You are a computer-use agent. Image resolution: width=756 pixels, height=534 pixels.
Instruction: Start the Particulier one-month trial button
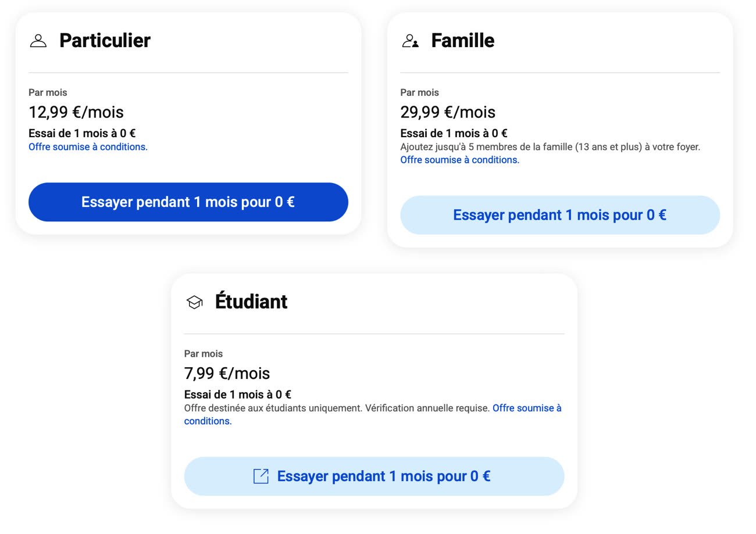point(188,202)
